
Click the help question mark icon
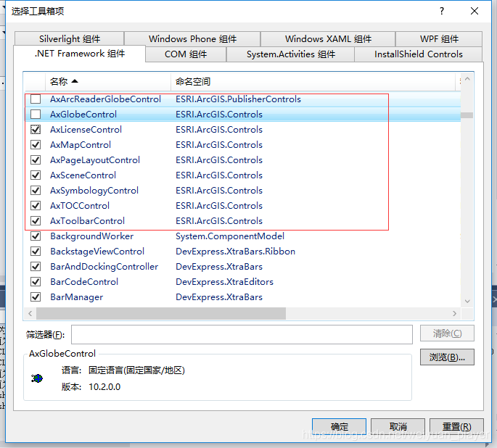coord(442,12)
